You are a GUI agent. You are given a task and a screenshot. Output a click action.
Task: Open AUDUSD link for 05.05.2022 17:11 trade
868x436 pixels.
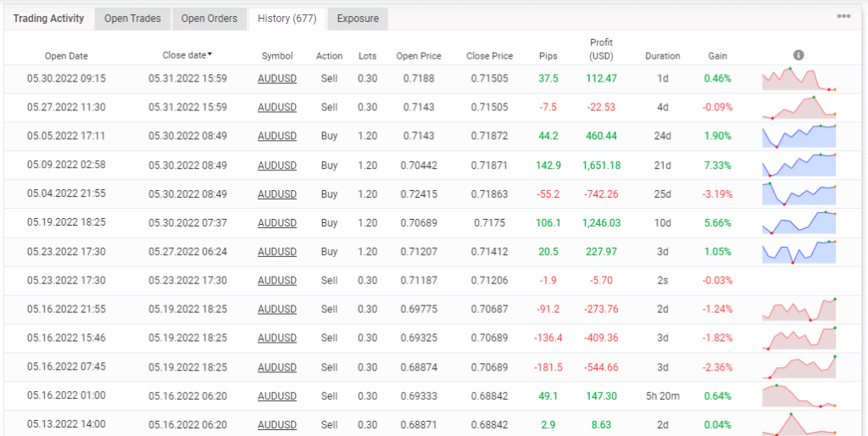[x=277, y=137]
